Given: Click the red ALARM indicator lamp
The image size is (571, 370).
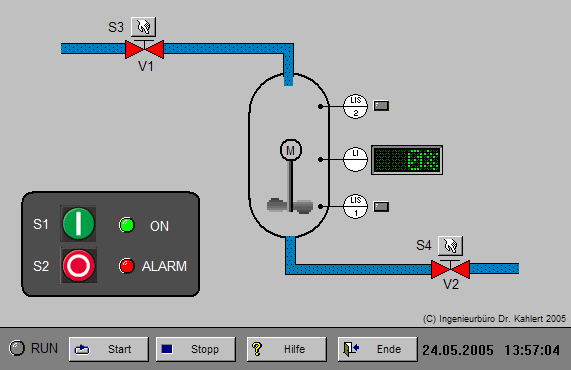Looking at the screenshot, I should pos(126,266).
